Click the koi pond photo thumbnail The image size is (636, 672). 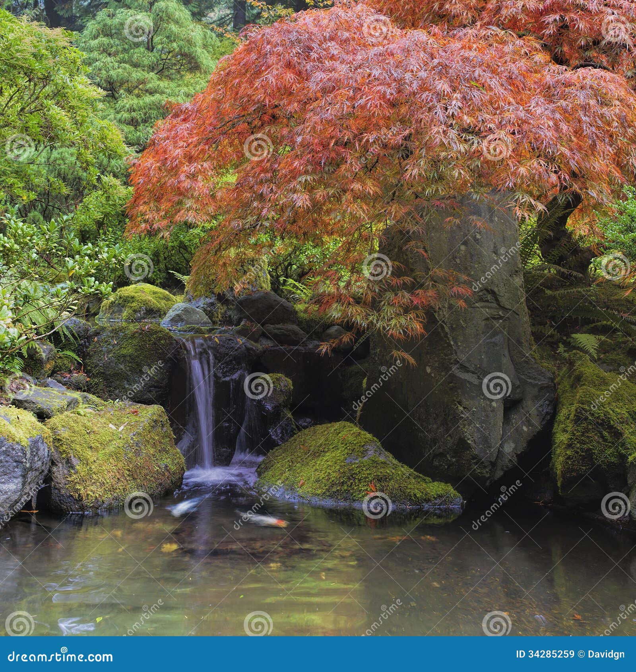318,318
